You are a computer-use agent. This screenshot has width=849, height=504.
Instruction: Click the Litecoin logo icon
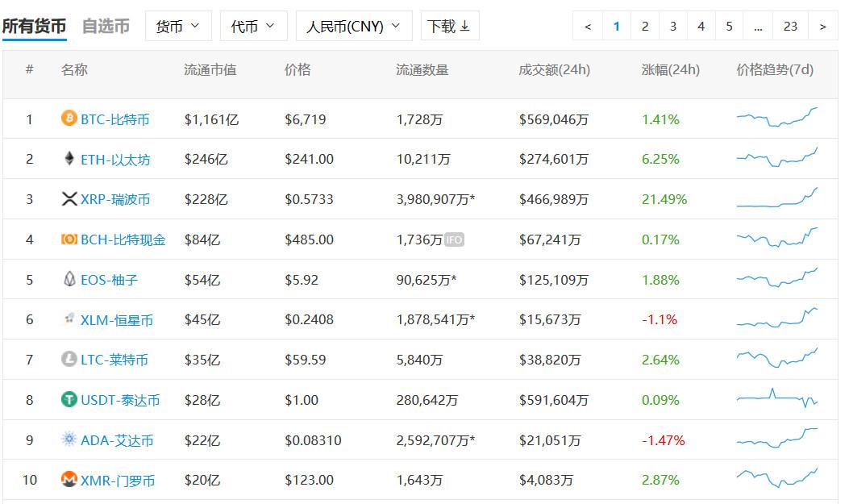(x=69, y=359)
